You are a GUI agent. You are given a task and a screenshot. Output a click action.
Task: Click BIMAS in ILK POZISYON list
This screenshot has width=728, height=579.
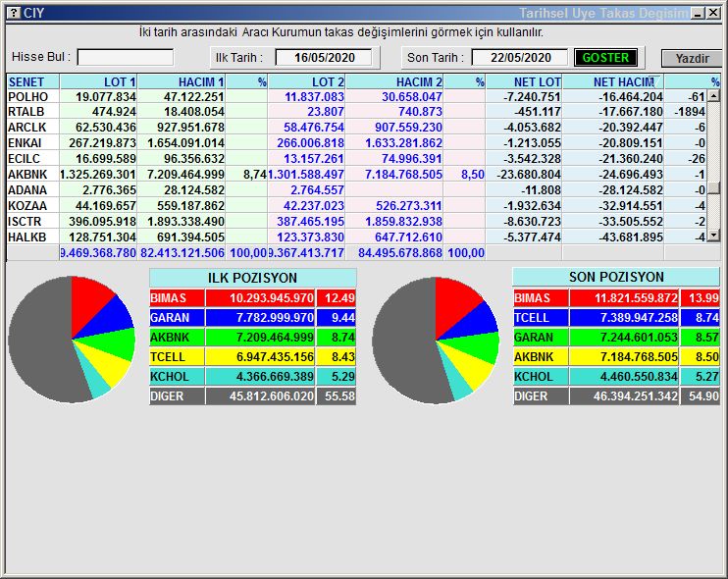pyautogui.click(x=177, y=298)
